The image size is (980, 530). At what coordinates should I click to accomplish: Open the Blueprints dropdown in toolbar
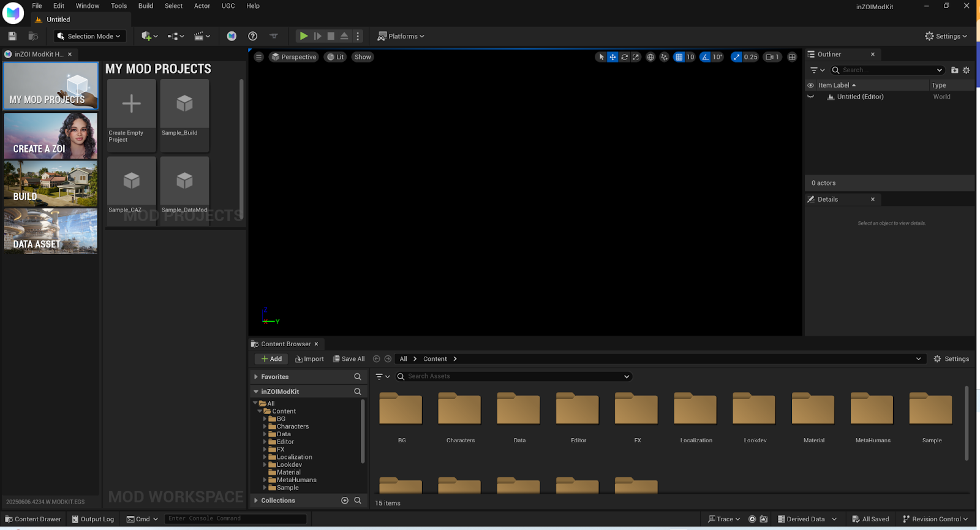pos(176,36)
